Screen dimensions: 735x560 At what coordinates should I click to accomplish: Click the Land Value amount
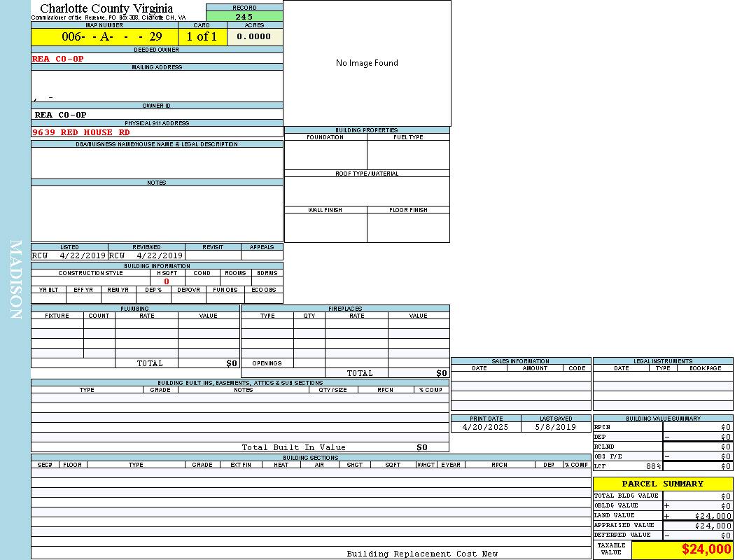coord(713,516)
